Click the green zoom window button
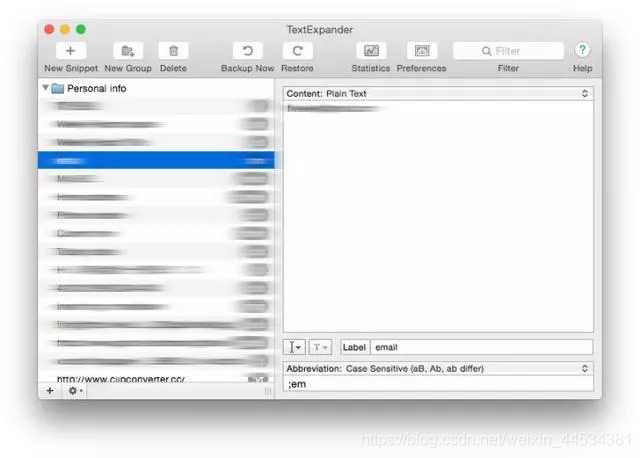 pyautogui.click(x=81, y=29)
